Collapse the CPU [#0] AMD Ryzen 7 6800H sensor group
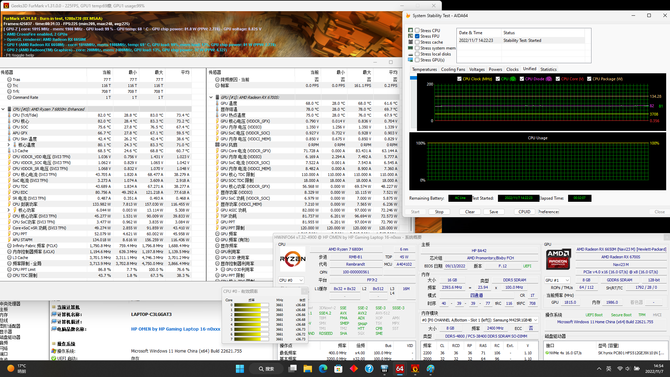Image resolution: width=670 pixels, height=377 pixels. [x=3, y=109]
